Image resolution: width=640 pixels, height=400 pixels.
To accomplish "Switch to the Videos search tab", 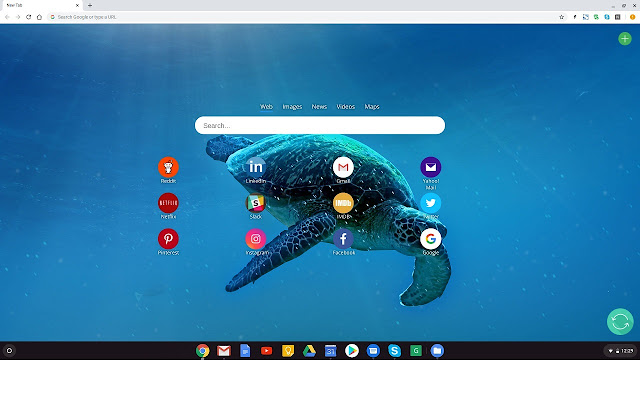I will 345,107.
